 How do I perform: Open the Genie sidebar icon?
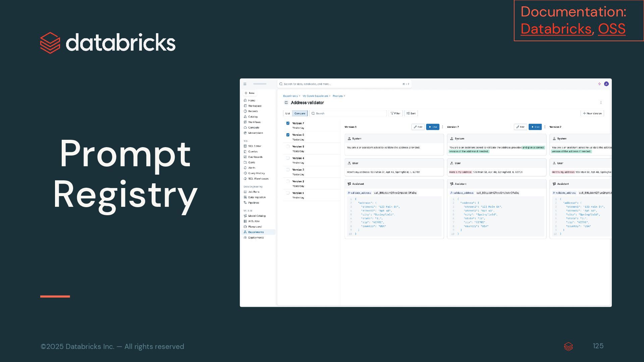[x=245, y=162]
